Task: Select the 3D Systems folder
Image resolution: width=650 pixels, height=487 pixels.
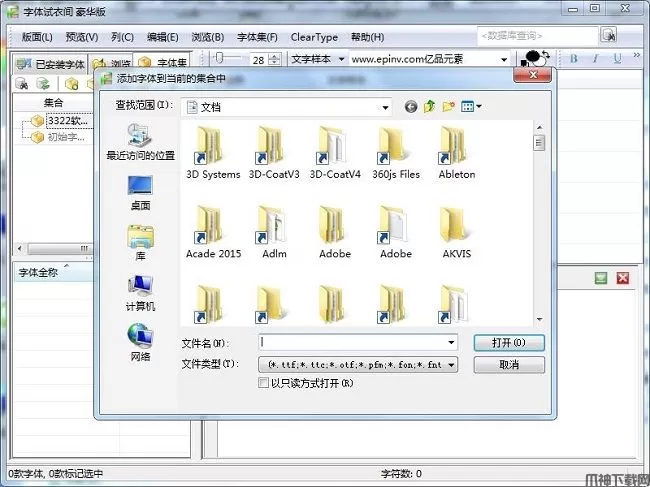Action: pos(213,153)
